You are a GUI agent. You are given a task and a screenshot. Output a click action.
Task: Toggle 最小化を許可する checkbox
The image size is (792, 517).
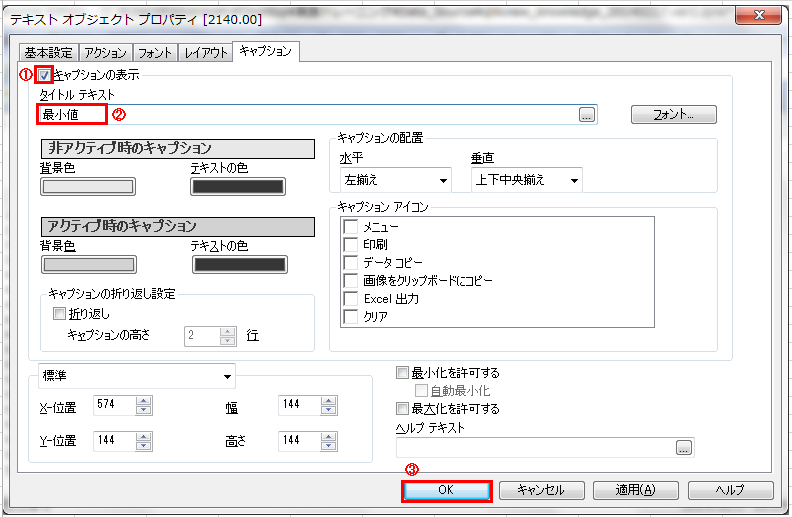[x=402, y=373]
